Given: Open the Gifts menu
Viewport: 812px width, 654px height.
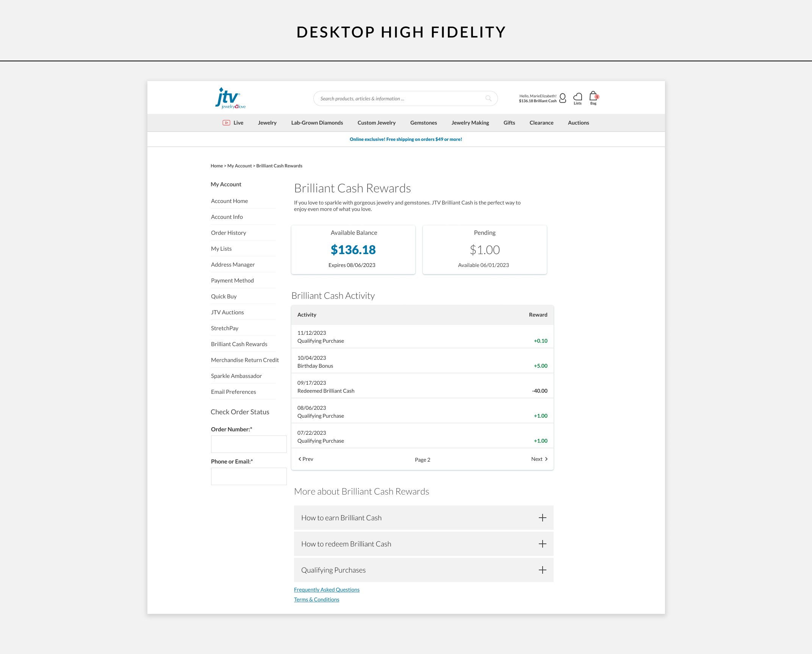Looking at the screenshot, I should pyautogui.click(x=509, y=123).
